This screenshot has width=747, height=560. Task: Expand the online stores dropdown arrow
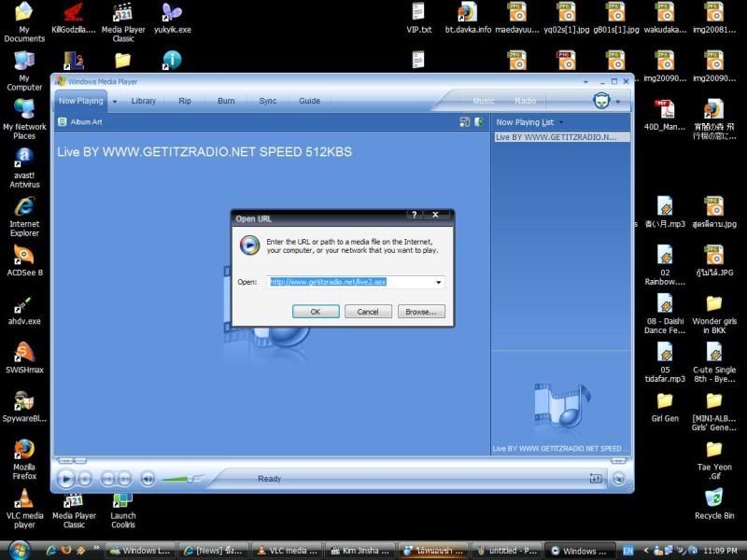[x=618, y=102]
